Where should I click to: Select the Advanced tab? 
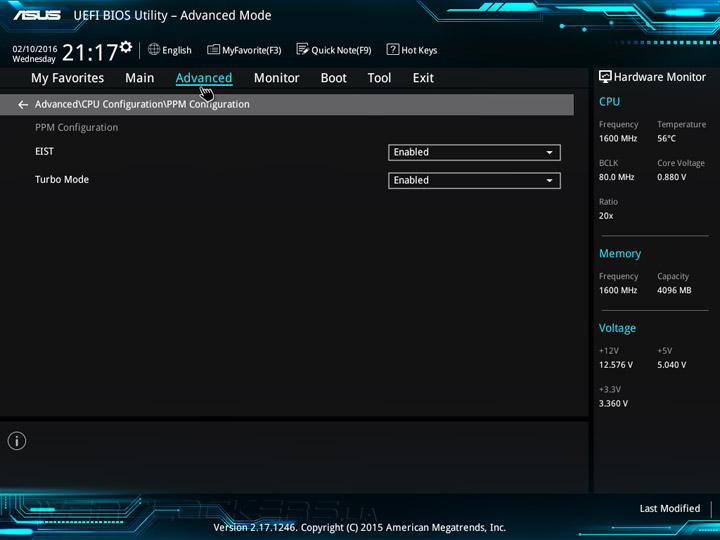(204, 78)
